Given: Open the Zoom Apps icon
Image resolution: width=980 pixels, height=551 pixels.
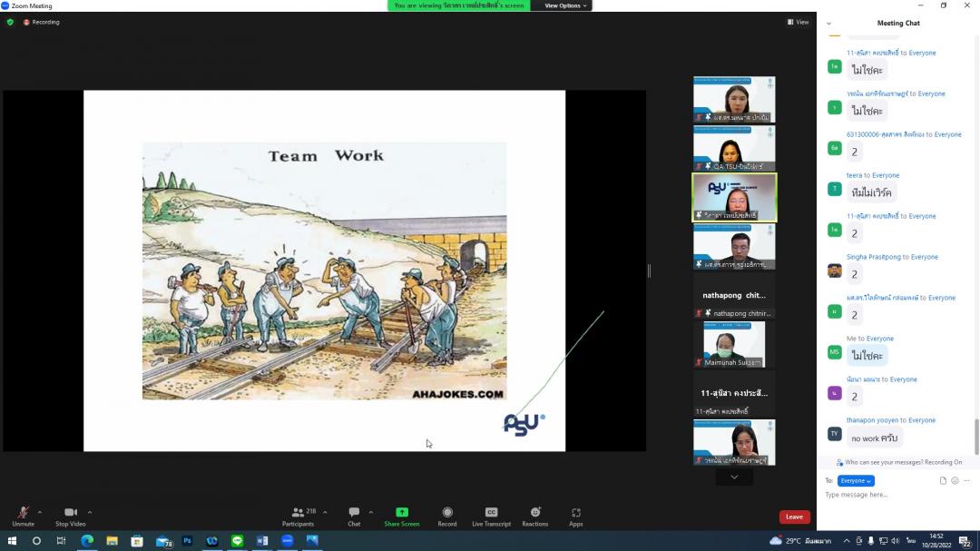Looking at the screenshot, I should pyautogui.click(x=576, y=513).
